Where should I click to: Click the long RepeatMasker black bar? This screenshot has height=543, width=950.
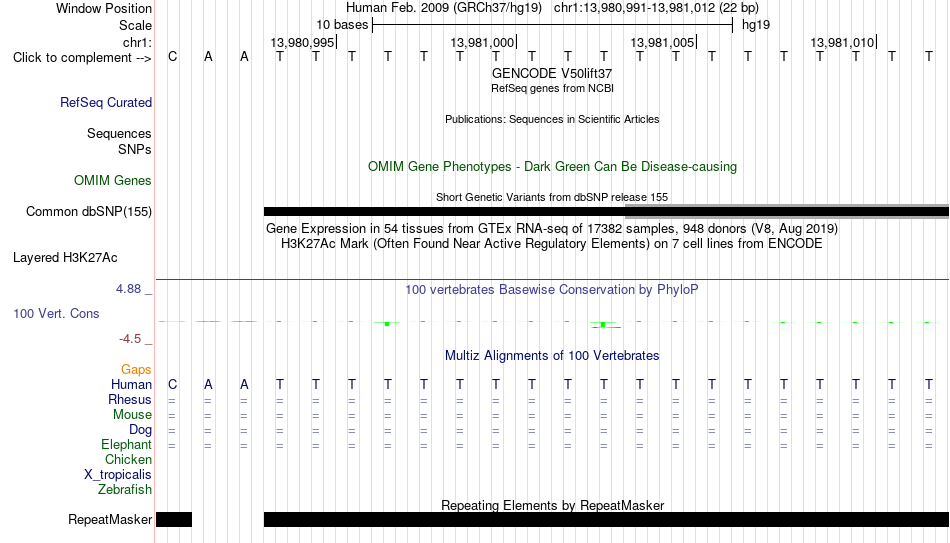pos(606,519)
